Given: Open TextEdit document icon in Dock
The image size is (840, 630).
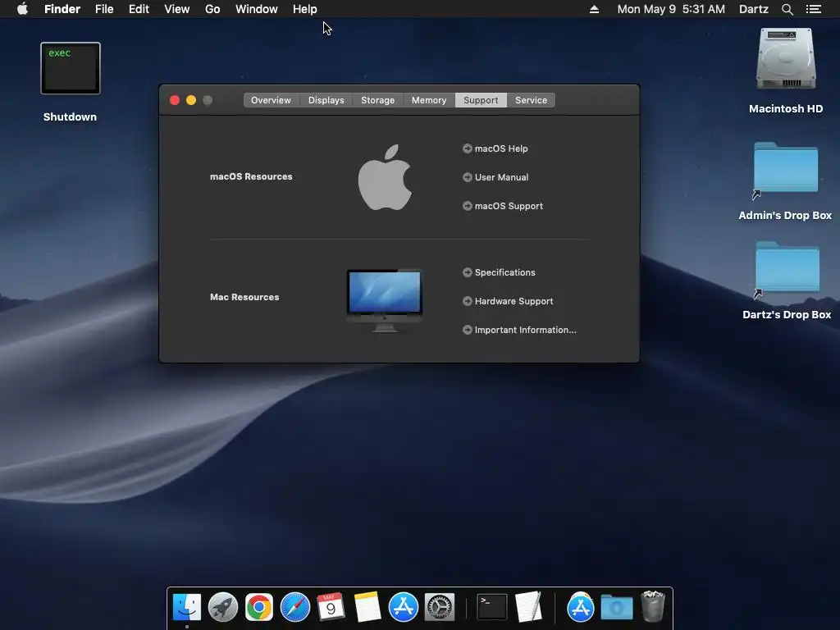Looking at the screenshot, I should (529, 606).
